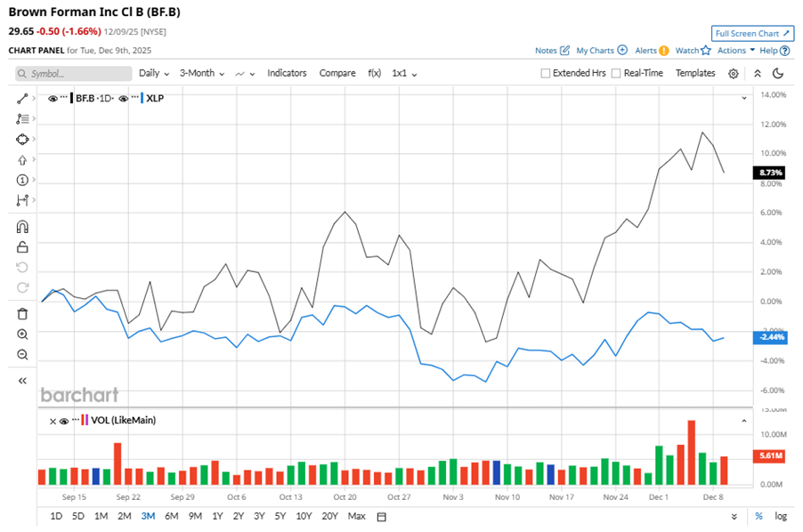Toggle dark mode moon icon

778,73
